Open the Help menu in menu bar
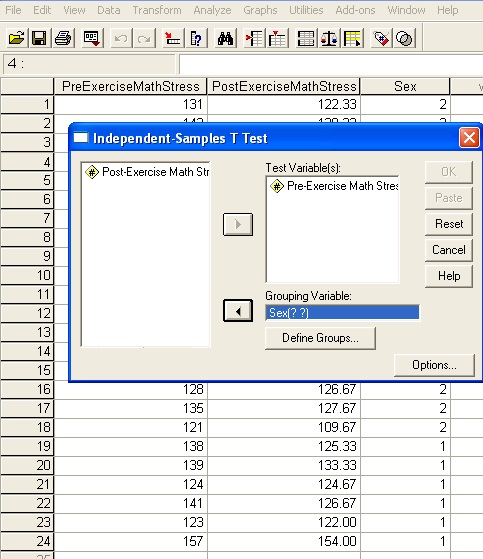Image resolution: width=483 pixels, height=559 pixels. [448, 10]
